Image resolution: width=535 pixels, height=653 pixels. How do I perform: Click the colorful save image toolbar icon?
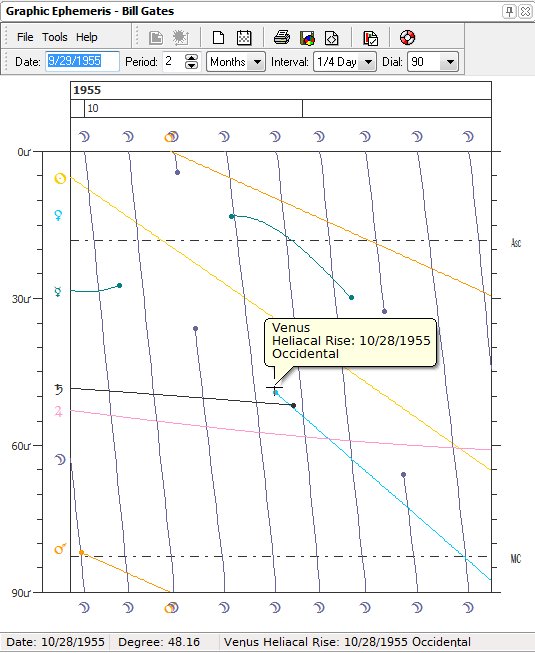(x=307, y=37)
